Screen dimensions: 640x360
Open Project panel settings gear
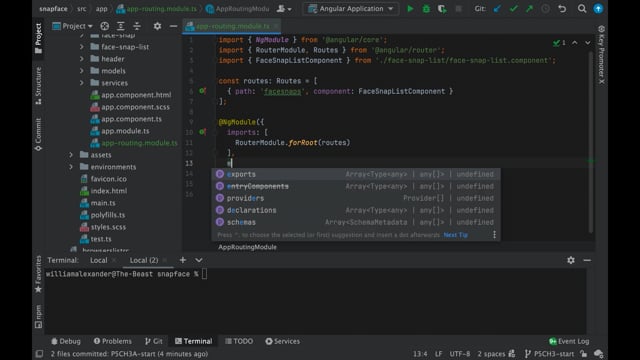pyautogui.click(x=157, y=26)
